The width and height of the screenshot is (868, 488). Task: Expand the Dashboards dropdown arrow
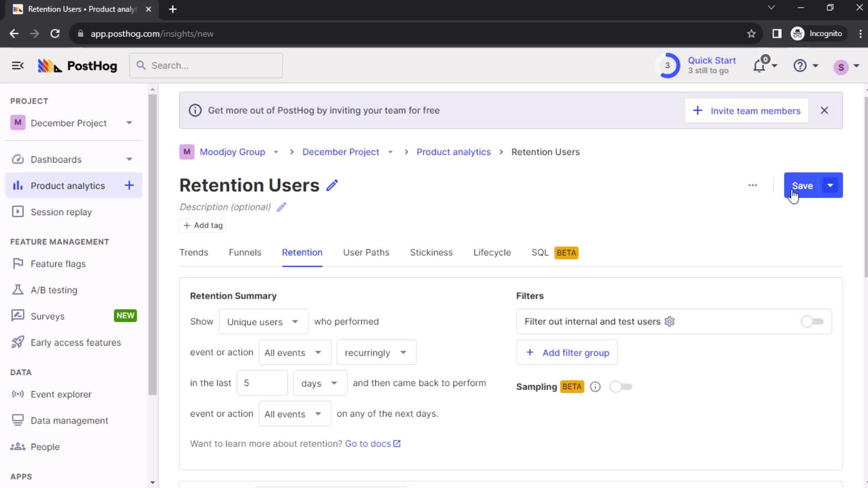[x=129, y=160]
